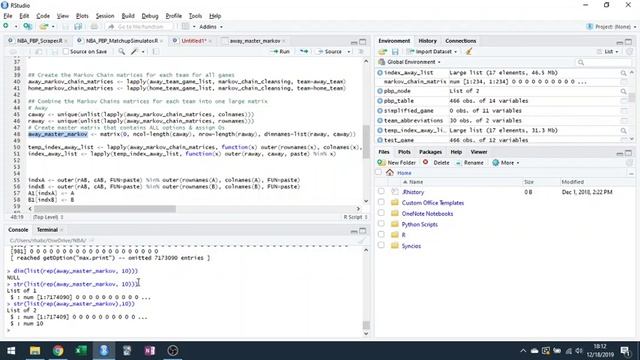Image resolution: width=640 pixels, height=360 pixels.
Task: Click the Print icon in main toolbar
Action: (94, 27)
